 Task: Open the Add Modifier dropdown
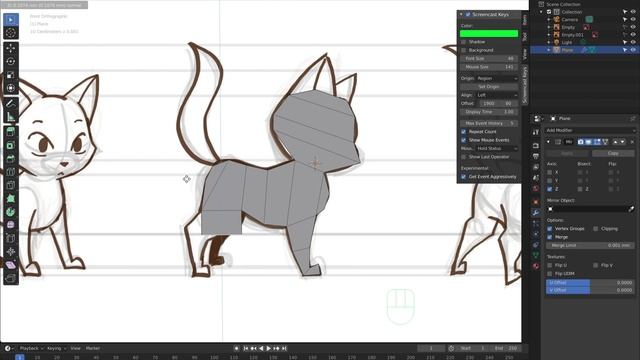click(x=590, y=130)
